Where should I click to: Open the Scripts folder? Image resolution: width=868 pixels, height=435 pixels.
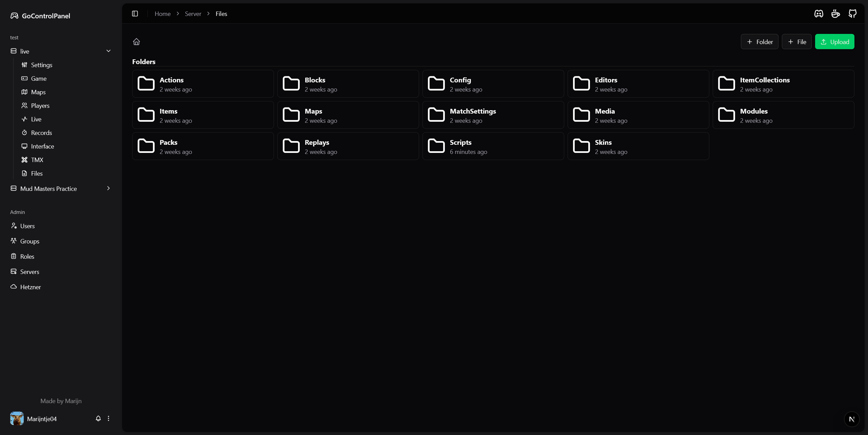click(x=493, y=146)
